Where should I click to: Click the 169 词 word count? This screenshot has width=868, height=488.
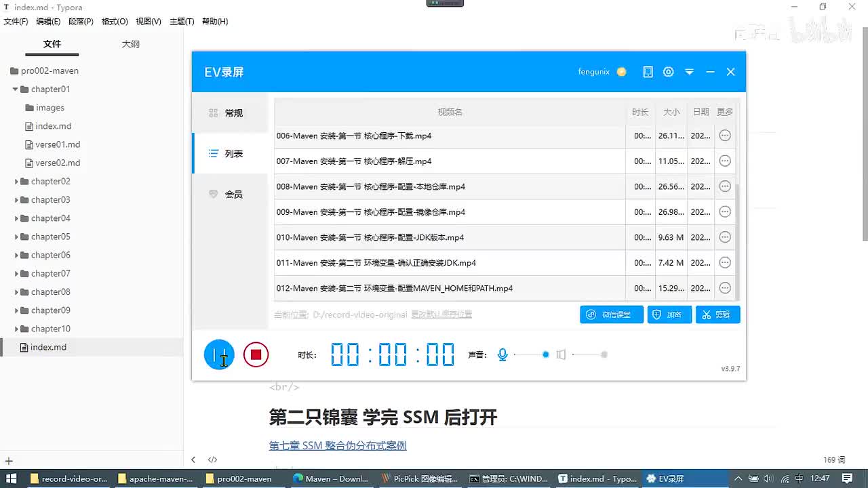click(x=834, y=460)
